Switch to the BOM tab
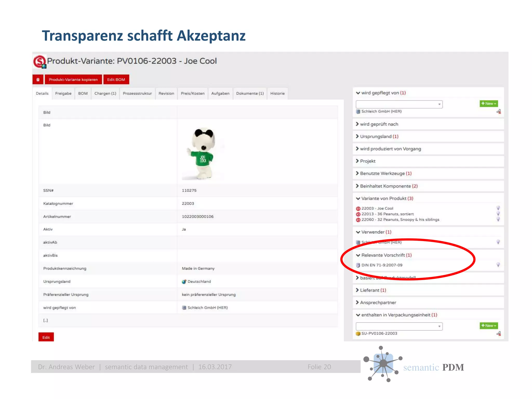This screenshot has height=399, width=532. pos(83,94)
